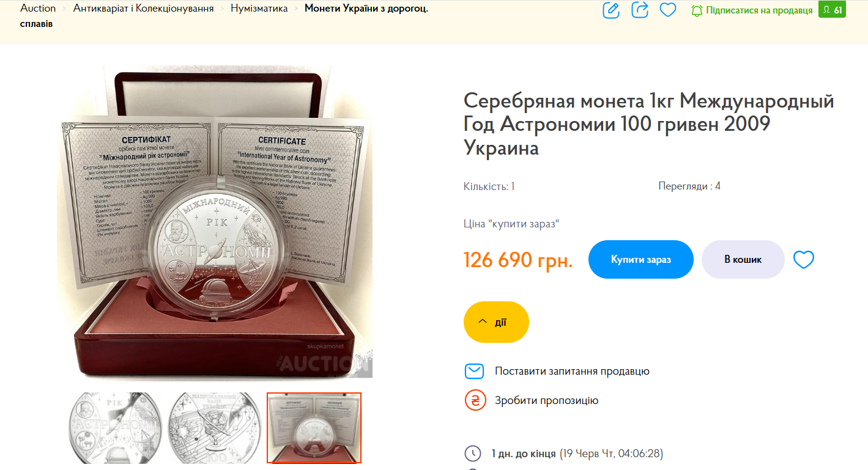Open Нумізматика breadcrumb category
868x470 pixels.
(x=259, y=9)
